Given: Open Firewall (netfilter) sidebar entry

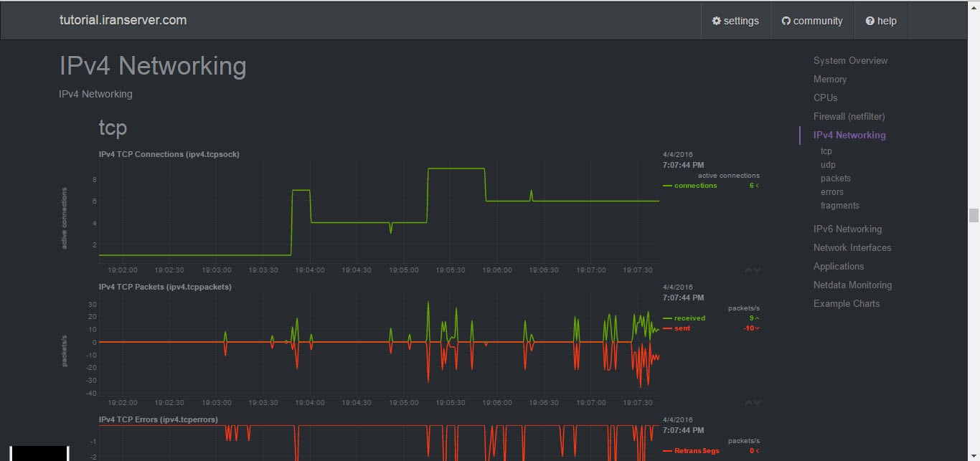Looking at the screenshot, I should click(849, 117).
